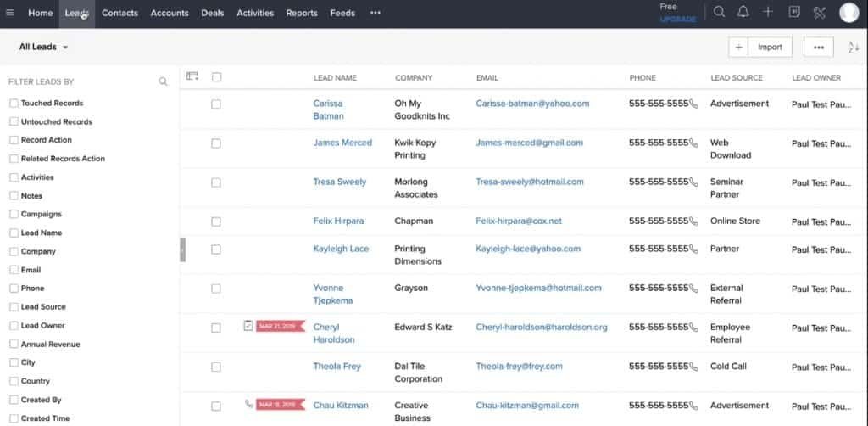The width and height of the screenshot is (868, 426).
Task: Enable the Touched Records filter checkbox
Action: (x=14, y=104)
